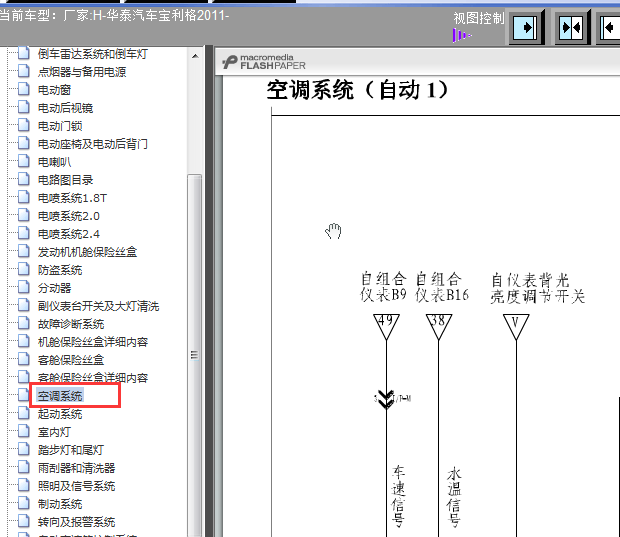Screen dimensions: 620x537
Task: Click connector triangle 38 in diagram
Action: (439, 327)
